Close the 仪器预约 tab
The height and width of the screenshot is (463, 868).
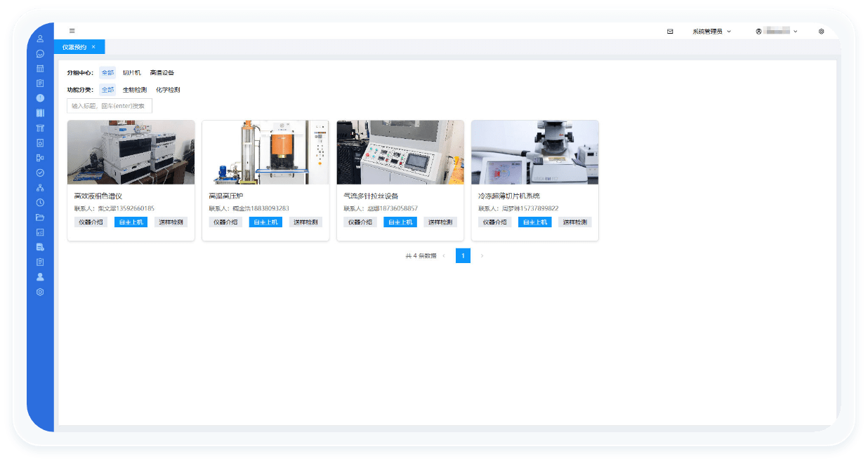click(x=93, y=47)
